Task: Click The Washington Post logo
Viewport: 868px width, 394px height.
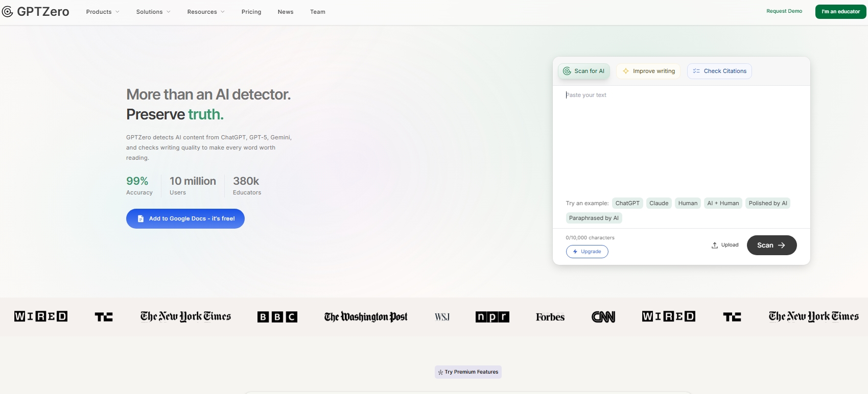Action: point(366,317)
